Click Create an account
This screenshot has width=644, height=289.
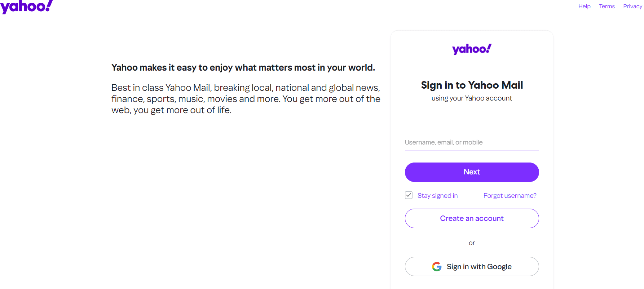(472, 218)
